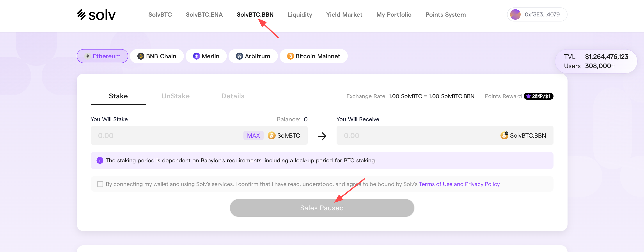
Task: Select the Ethereum network chip
Action: tap(103, 56)
